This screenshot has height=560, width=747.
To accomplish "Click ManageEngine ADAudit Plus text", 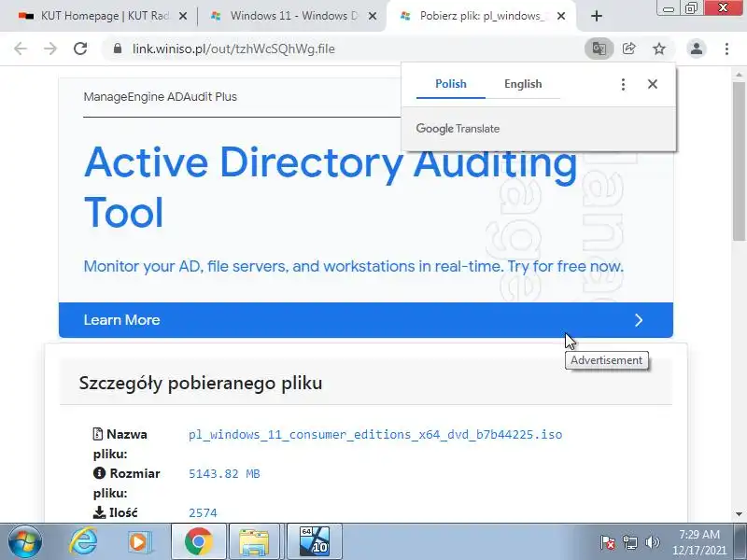I will (x=160, y=97).
